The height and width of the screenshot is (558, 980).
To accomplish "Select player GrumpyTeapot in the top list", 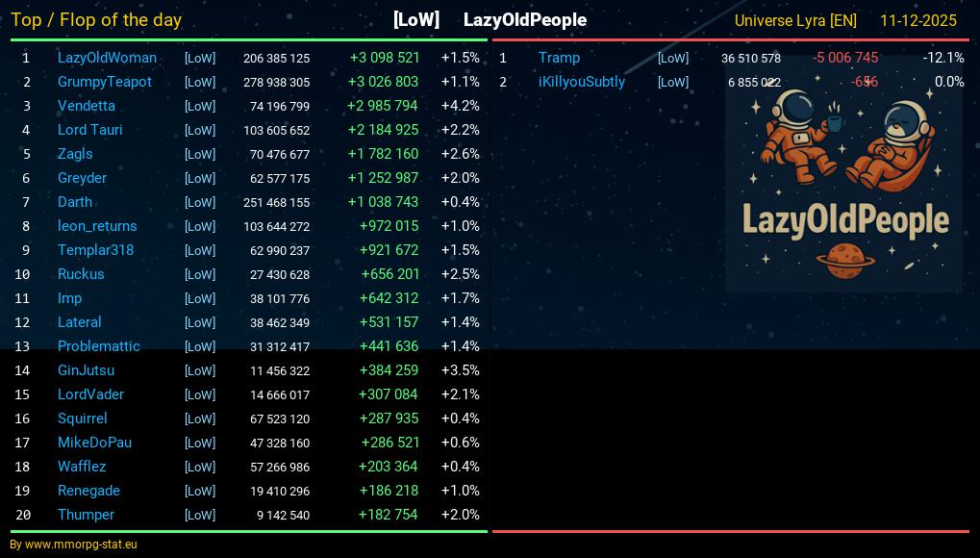I will click(104, 82).
